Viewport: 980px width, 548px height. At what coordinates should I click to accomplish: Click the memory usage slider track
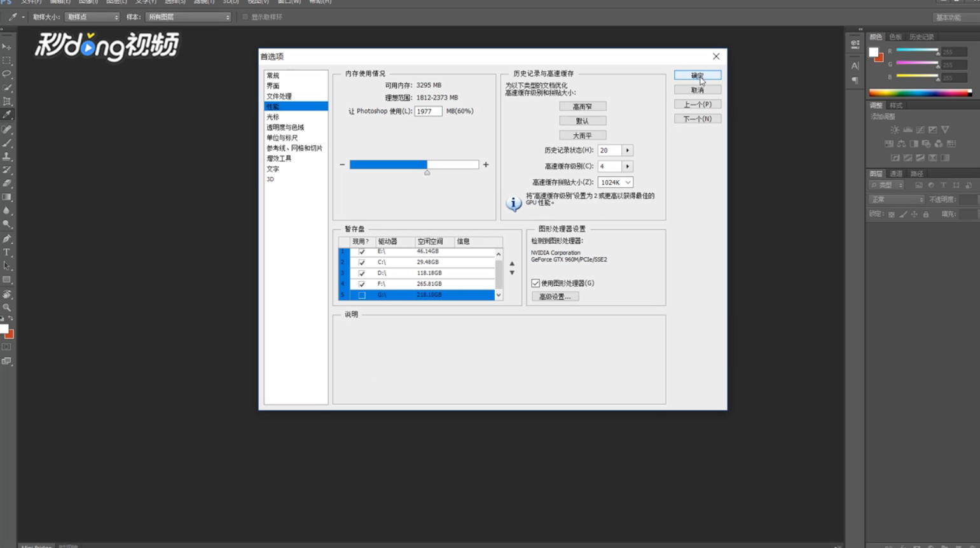pyautogui.click(x=414, y=165)
